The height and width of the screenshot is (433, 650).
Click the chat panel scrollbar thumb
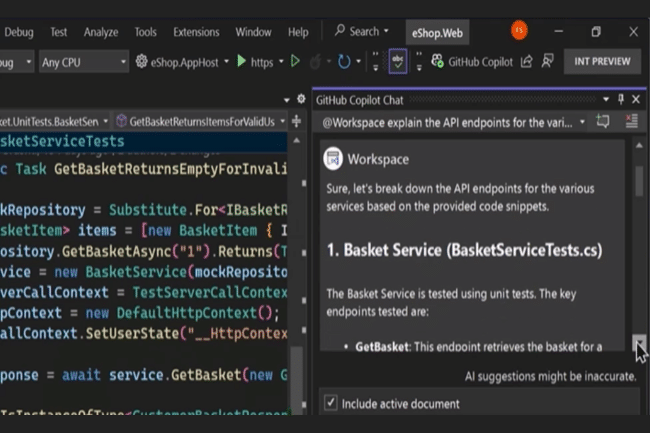pos(639,181)
